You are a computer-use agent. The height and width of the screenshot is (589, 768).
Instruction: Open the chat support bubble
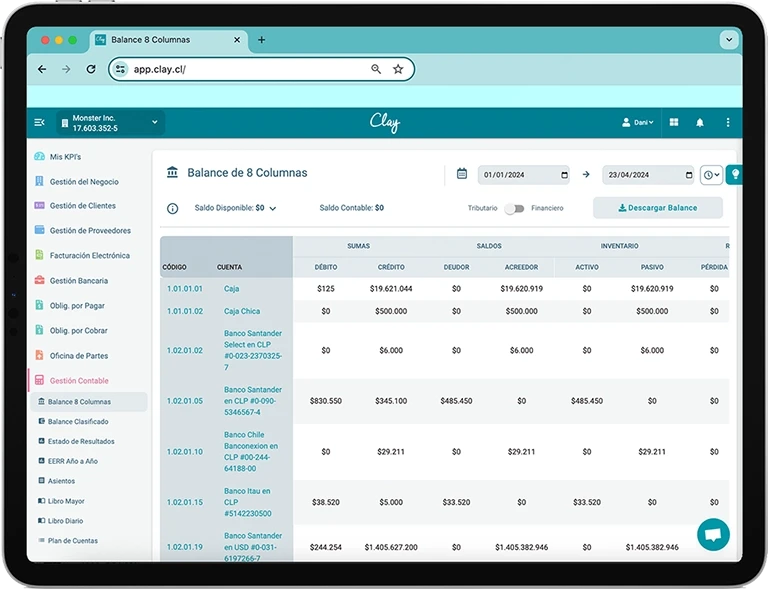pyautogui.click(x=713, y=534)
